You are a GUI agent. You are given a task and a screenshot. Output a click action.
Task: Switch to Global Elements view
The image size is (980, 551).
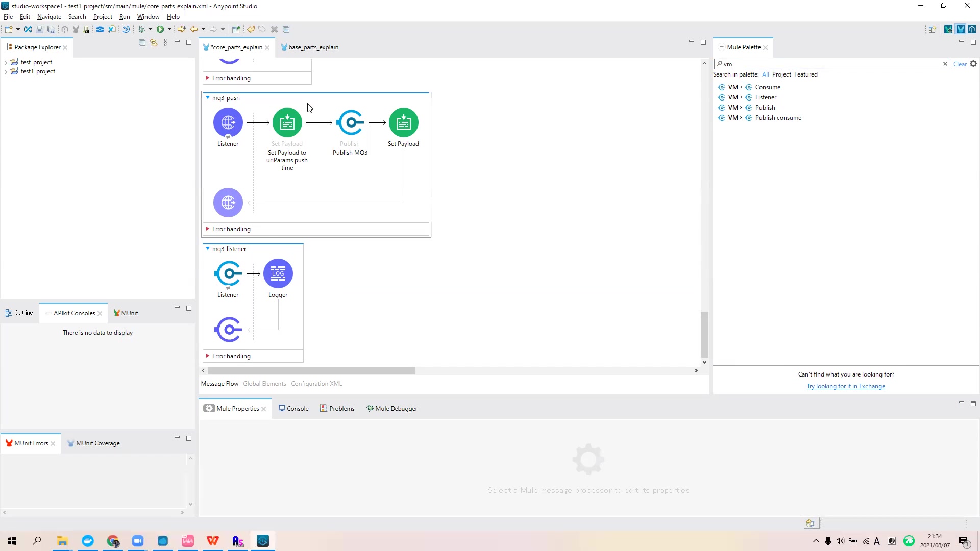click(x=264, y=384)
